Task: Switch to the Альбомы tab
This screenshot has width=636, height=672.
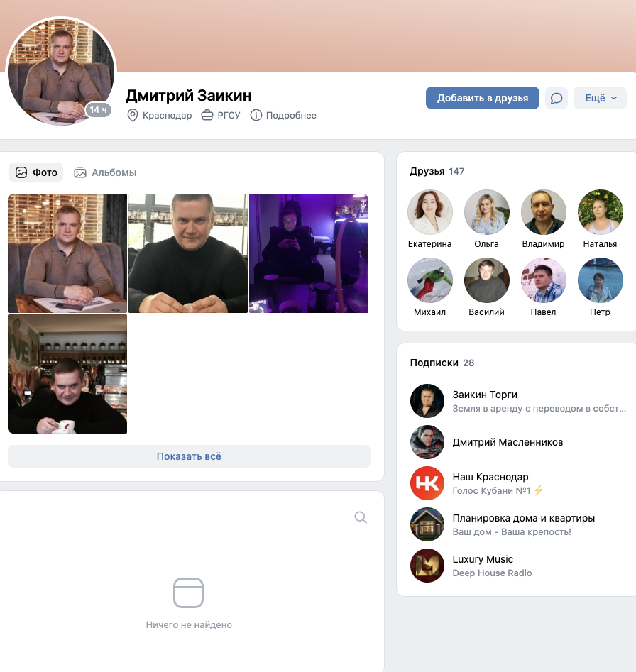Action: point(105,172)
